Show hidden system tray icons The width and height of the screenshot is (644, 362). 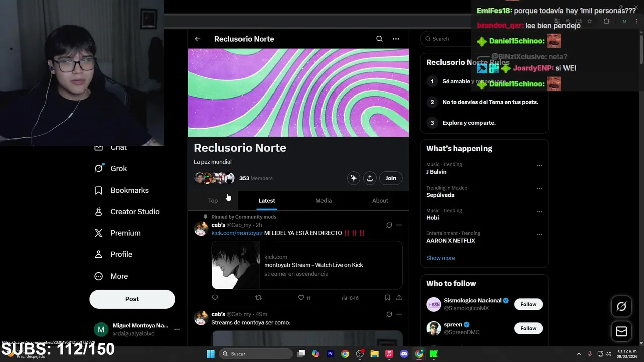579,354
